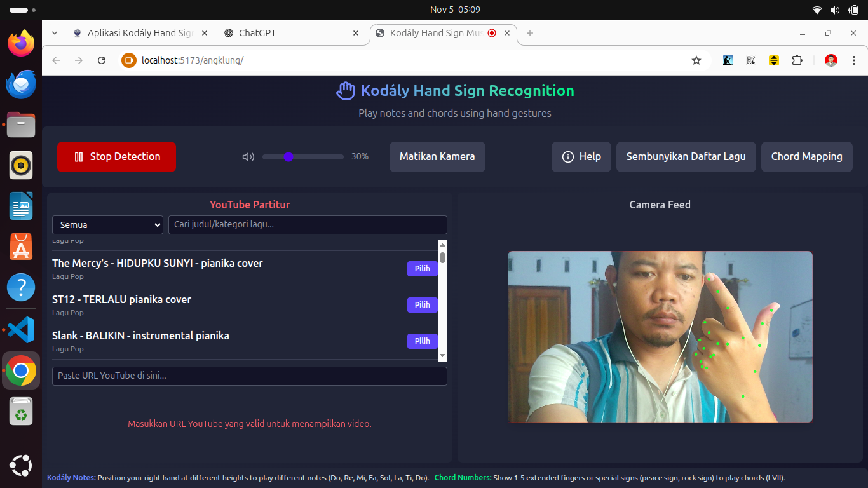Adjust the volume slider at 30%
Image resolution: width=868 pixels, height=488 pixels.
[288, 157]
